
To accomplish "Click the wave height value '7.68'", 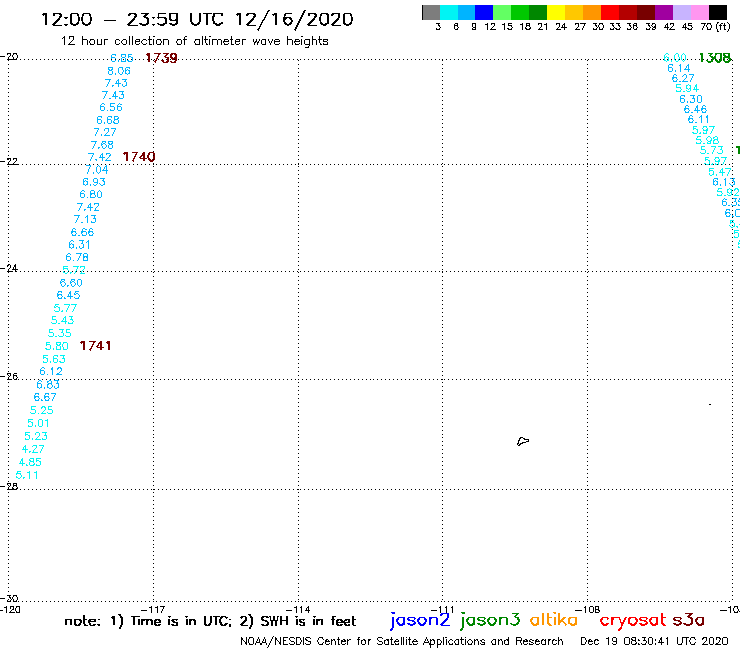I will (x=102, y=145).
